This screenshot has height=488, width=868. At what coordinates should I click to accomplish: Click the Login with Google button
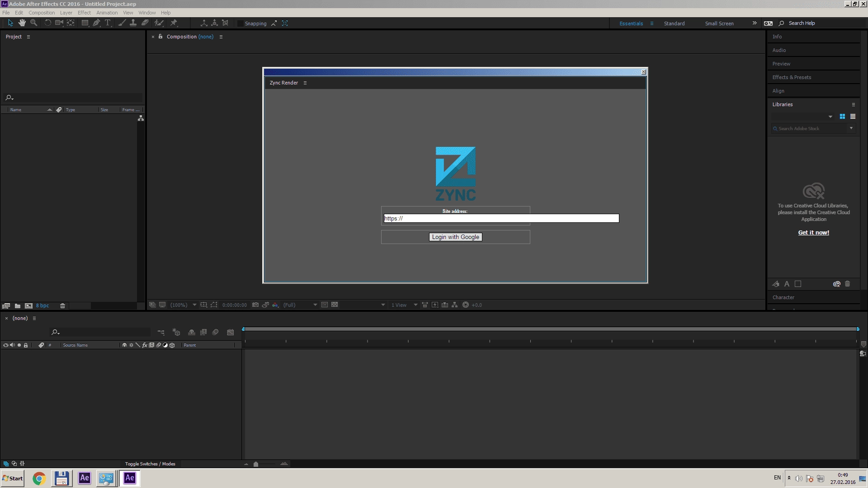[x=455, y=237]
